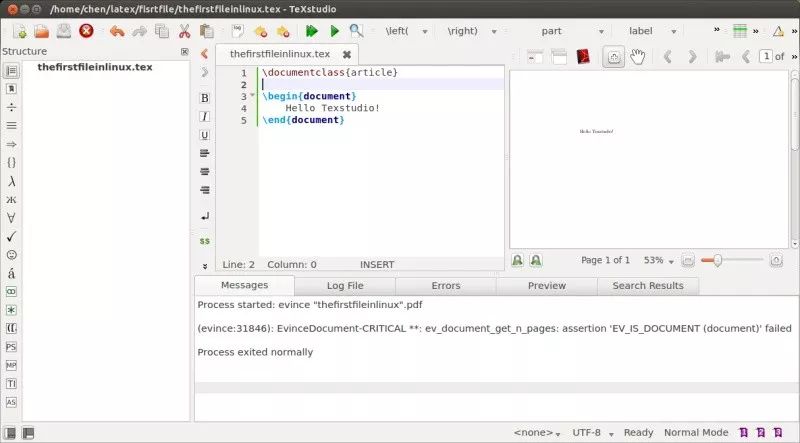Open PS (PSTricks) sidebar panel
Image resolution: width=800 pixels, height=443 pixels.
(x=11, y=347)
